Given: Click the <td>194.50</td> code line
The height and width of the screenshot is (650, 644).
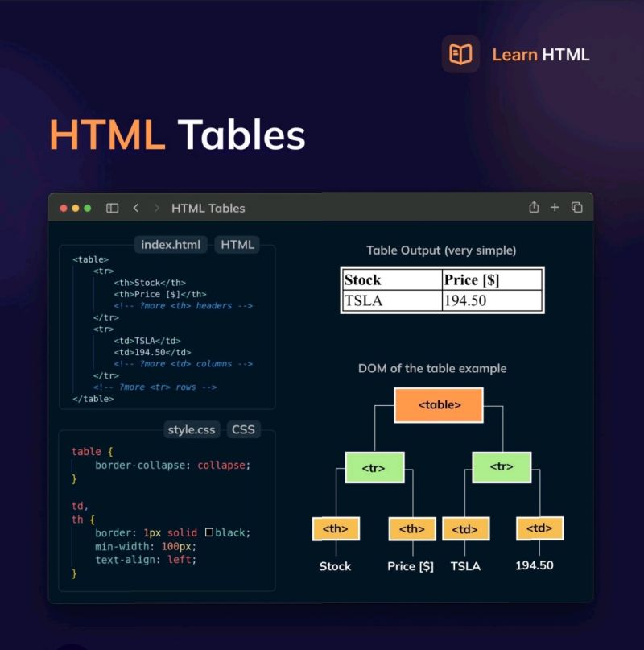Looking at the screenshot, I should point(152,352).
